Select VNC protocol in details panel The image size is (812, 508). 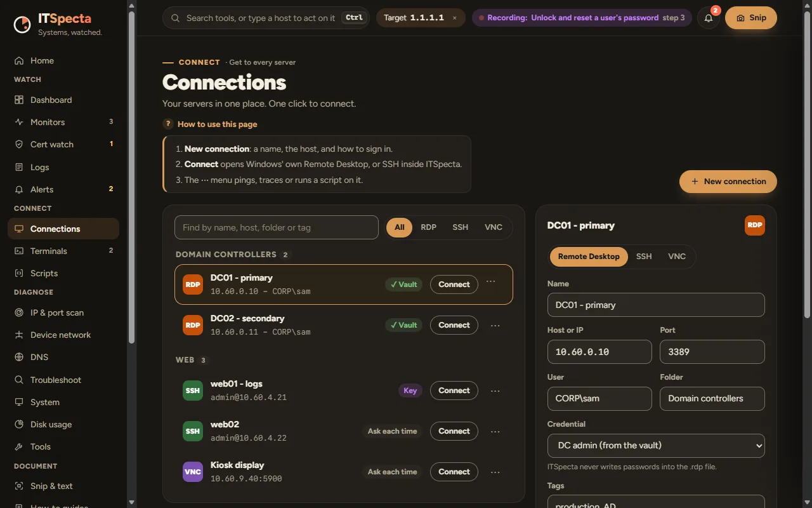677,257
